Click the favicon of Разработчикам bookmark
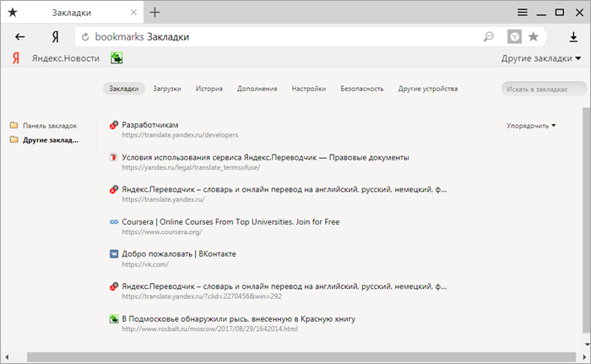The width and height of the screenshot is (591, 364). click(114, 125)
